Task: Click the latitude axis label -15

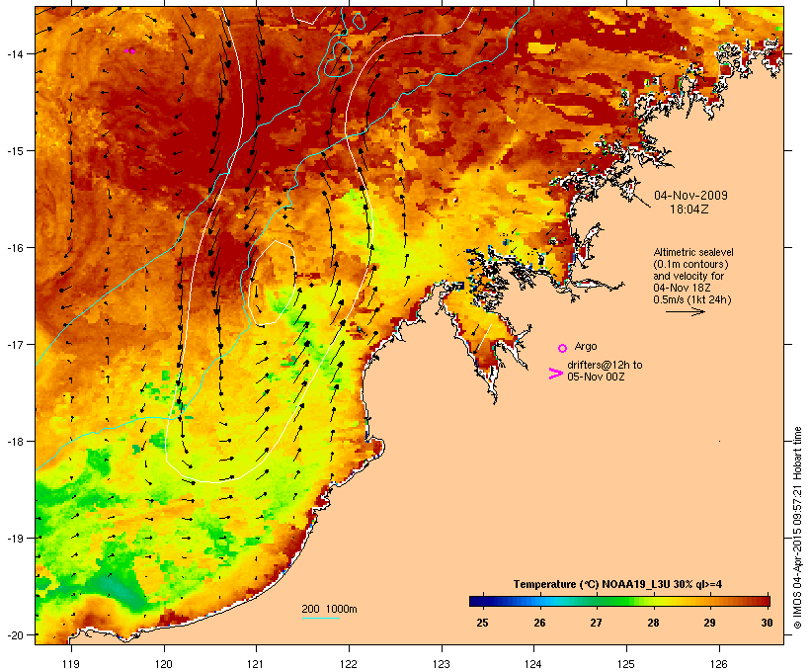Action: click(x=15, y=151)
